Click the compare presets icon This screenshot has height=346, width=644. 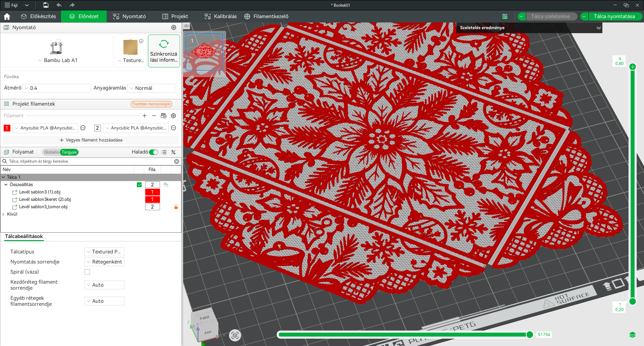click(173, 152)
